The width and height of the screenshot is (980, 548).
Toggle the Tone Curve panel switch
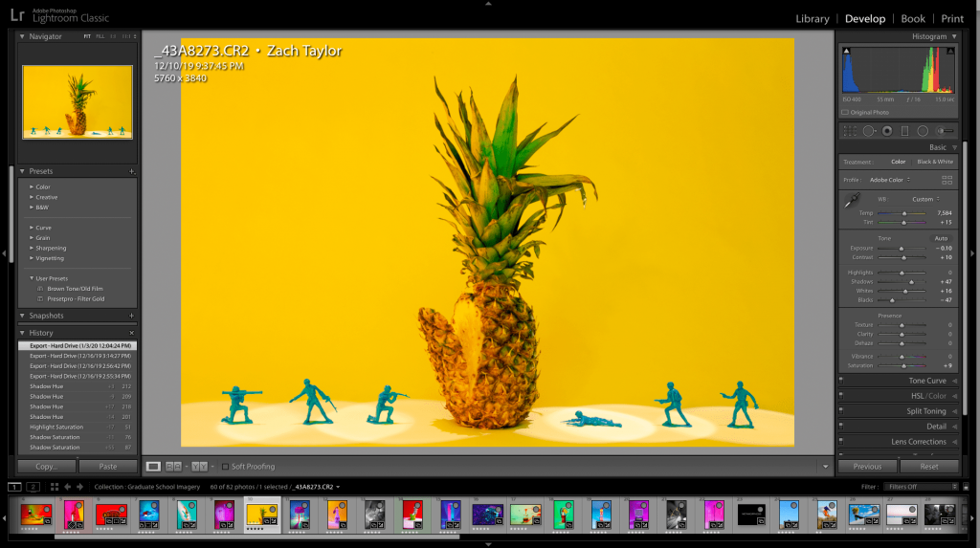(841, 381)
